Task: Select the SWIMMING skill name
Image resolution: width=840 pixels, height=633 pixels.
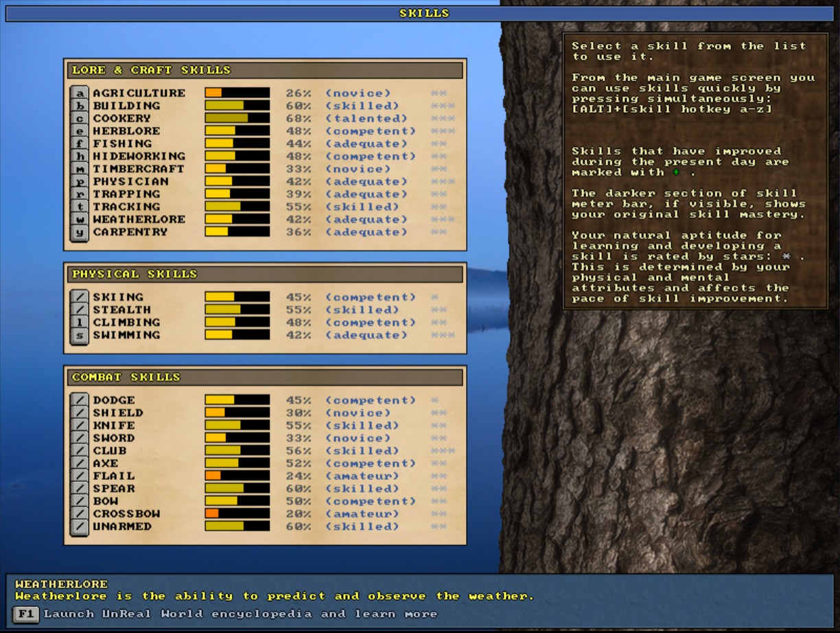Action: [127, 335]
